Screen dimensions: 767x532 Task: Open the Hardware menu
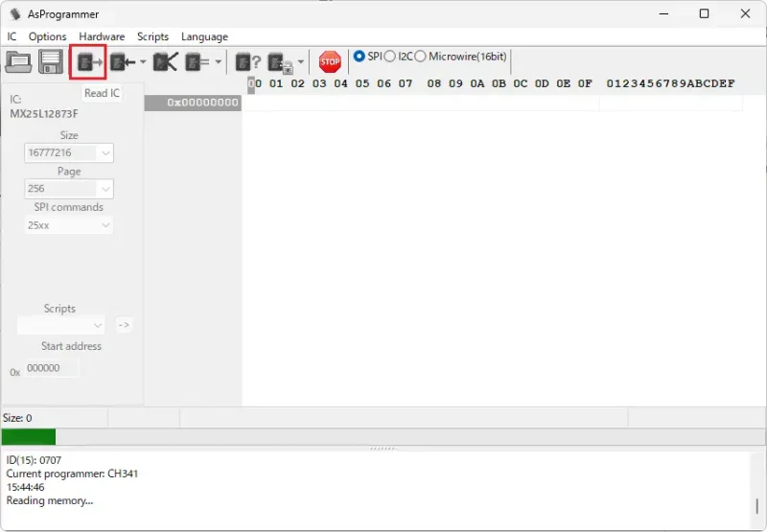(102, 36)
